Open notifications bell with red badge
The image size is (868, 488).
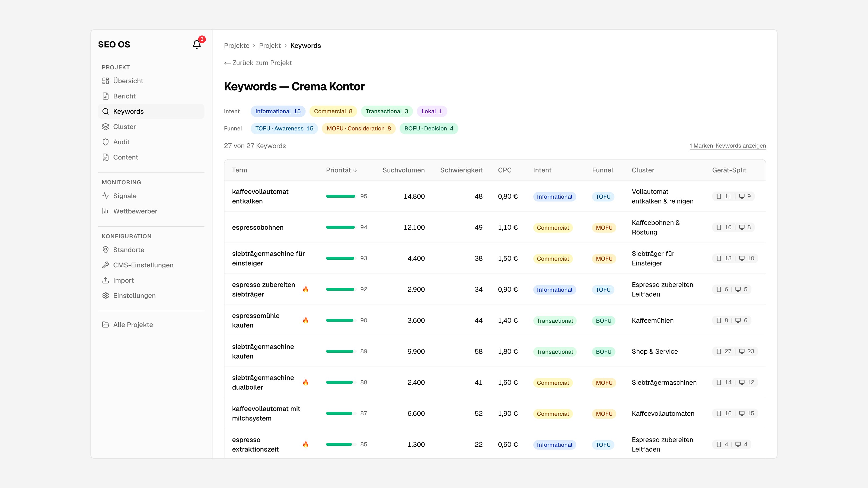(x=197, y=44)
